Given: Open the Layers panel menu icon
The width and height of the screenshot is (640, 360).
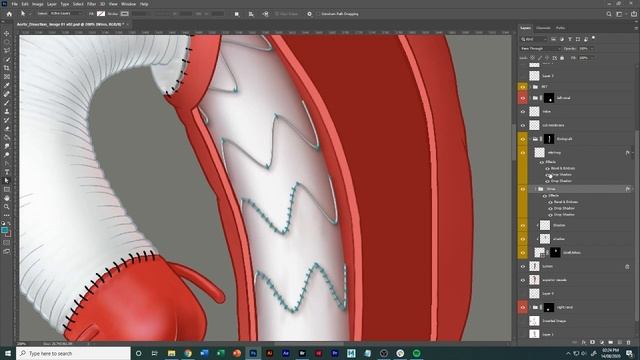Looking at the screenshot, I should coord(636,28).
